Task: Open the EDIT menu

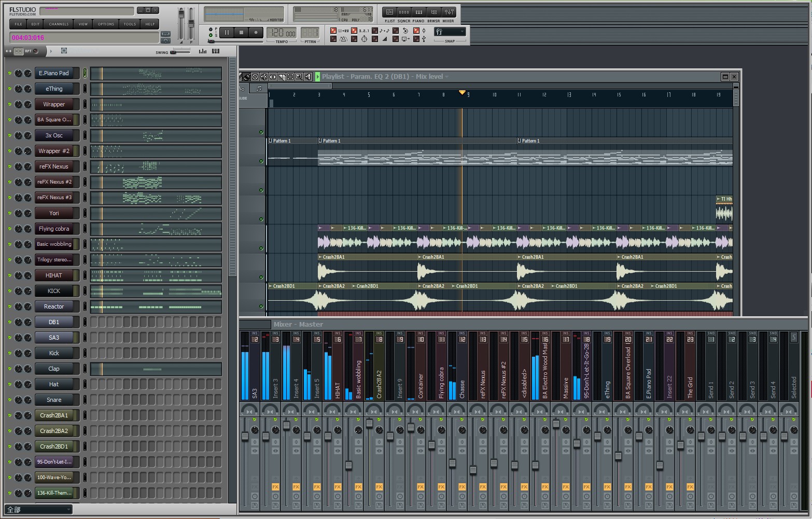Action: click(35, 24)
